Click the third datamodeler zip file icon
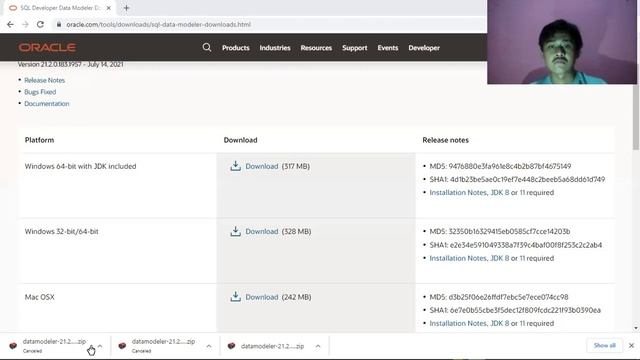The image size is (640, 360). coord(231,346)
